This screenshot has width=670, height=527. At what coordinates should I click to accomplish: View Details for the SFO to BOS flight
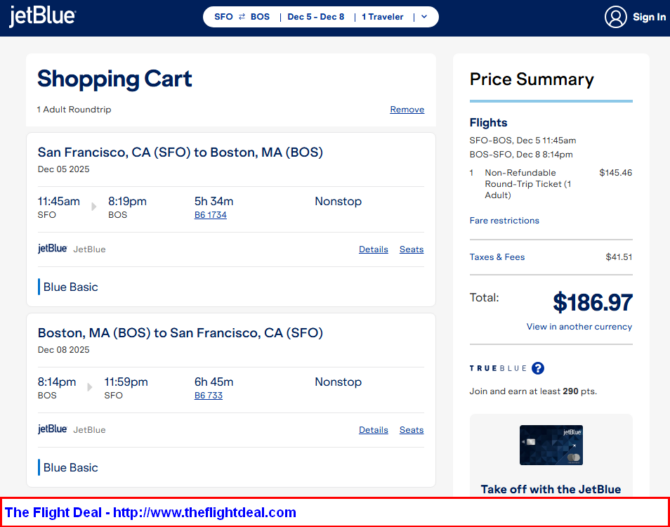(x=373, y=249)
